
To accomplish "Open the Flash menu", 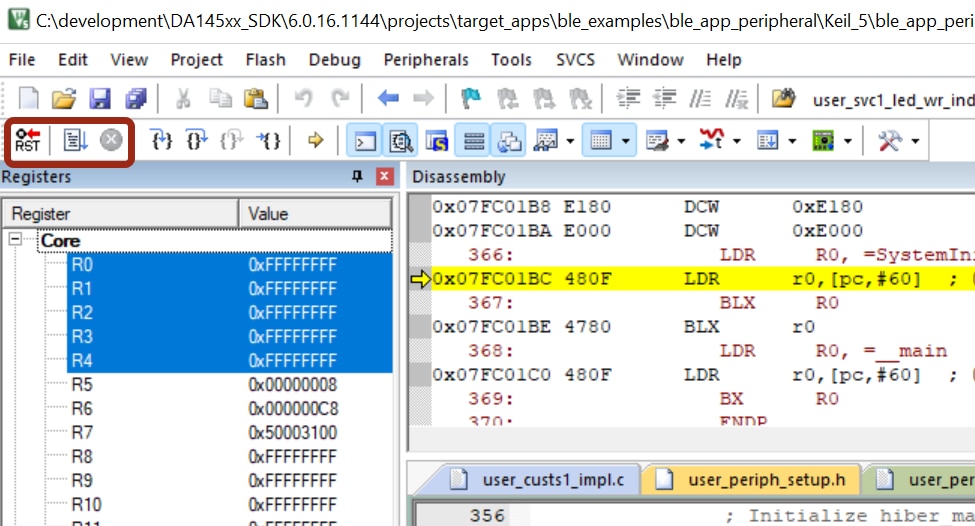I will [x=266, y=60].
